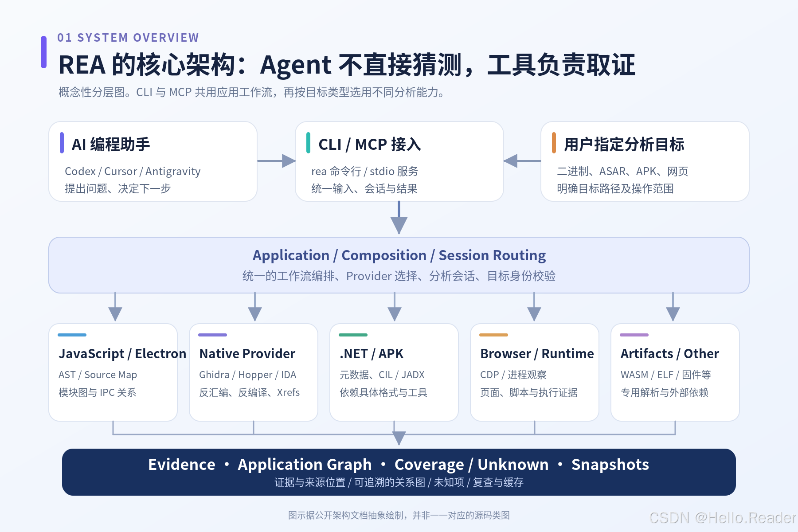Click arrow pointing down to Browser / Runtime
This screenshot has width=798, height=532.
click(x=534, y=307)
